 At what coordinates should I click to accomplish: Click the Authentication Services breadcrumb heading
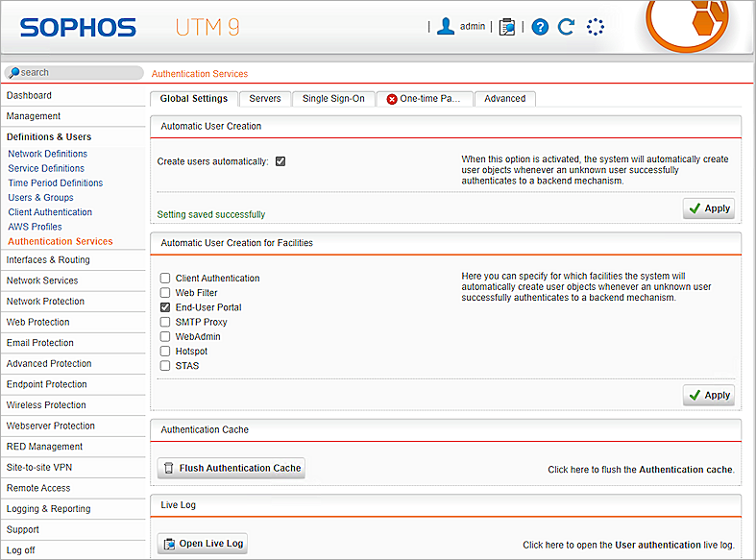click(x=200, y=74)
